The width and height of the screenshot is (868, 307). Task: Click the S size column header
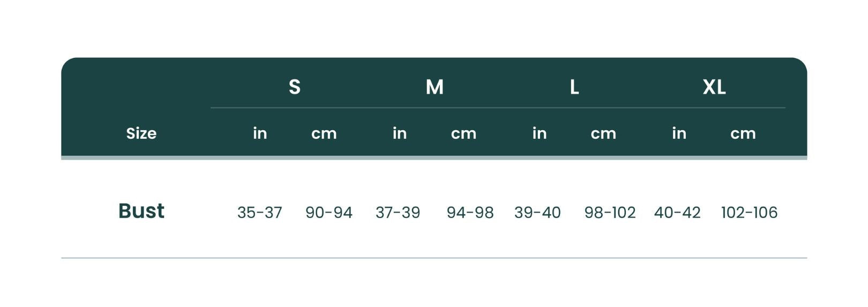pos(294,87)
